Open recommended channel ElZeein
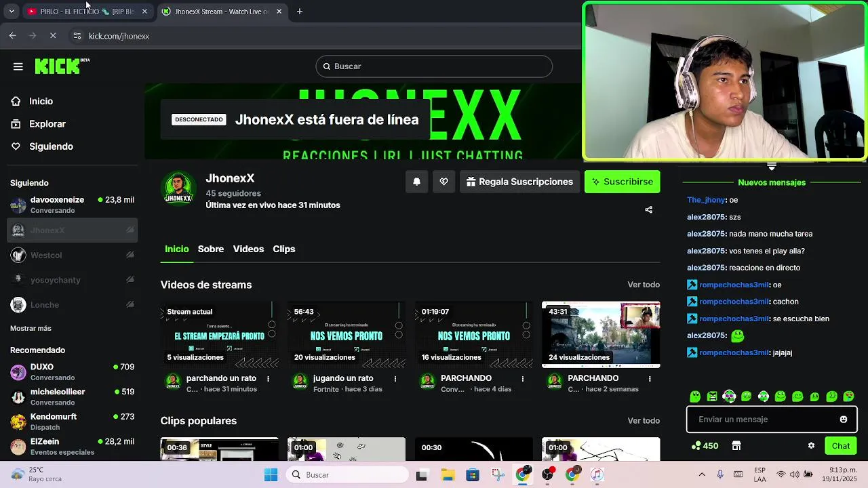Image resolution: width=868 pixels, height=488 pixels. 72,446
